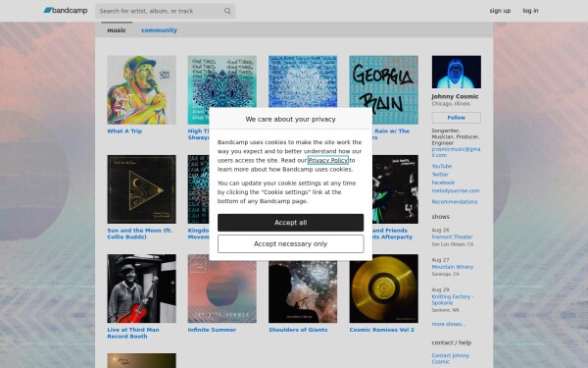Viewport: 588px width, 368px height.
Task: Click Sun and the Moon (ft. Collie Buddz) title
Action: point(139,234)
